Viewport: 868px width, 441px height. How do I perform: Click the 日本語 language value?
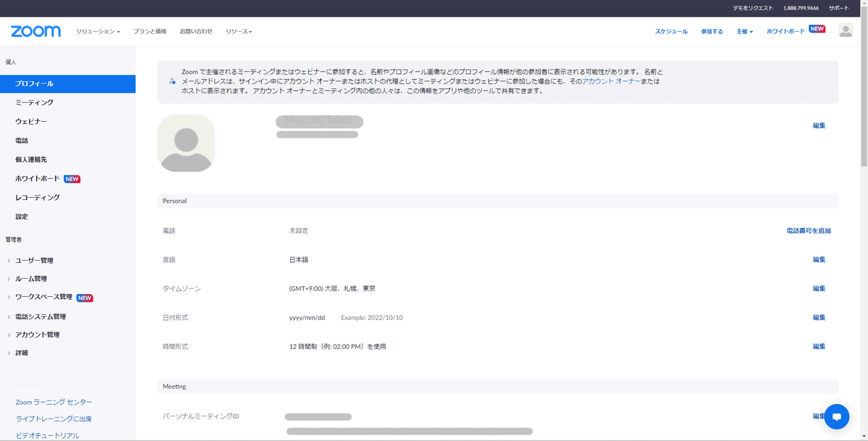pos(299,259)
